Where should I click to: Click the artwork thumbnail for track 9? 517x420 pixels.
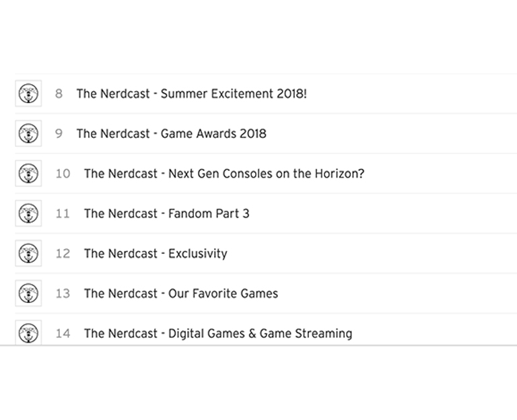[x=28, y=133]
